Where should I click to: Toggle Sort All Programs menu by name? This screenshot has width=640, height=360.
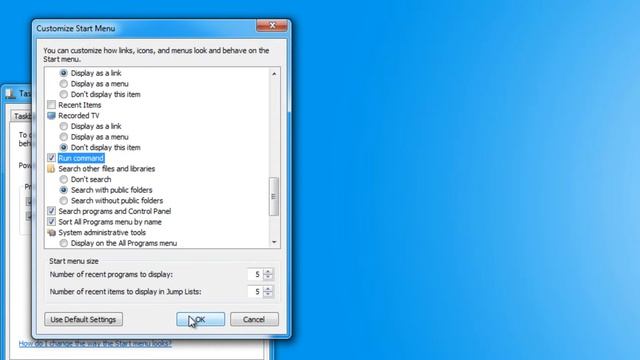tap(51, 222)
